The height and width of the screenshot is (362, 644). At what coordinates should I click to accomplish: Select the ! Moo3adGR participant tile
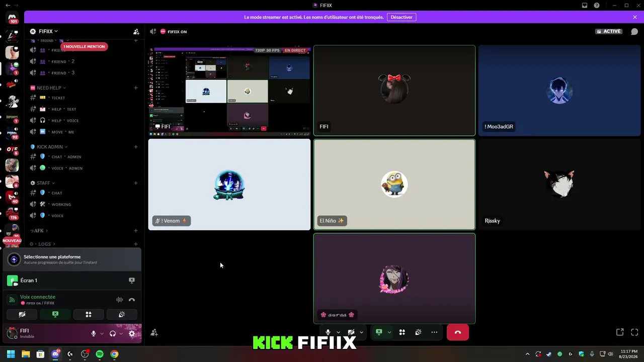(559, 91)
